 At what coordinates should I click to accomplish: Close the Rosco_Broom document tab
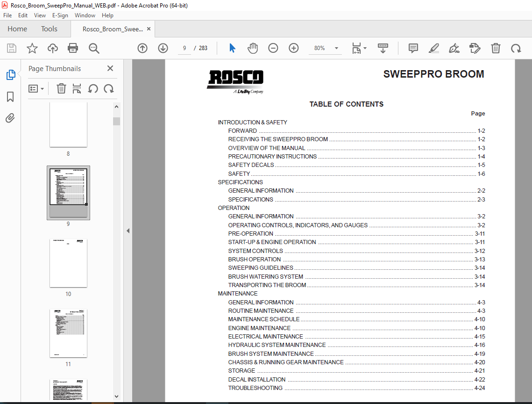[x=149, y=29]
